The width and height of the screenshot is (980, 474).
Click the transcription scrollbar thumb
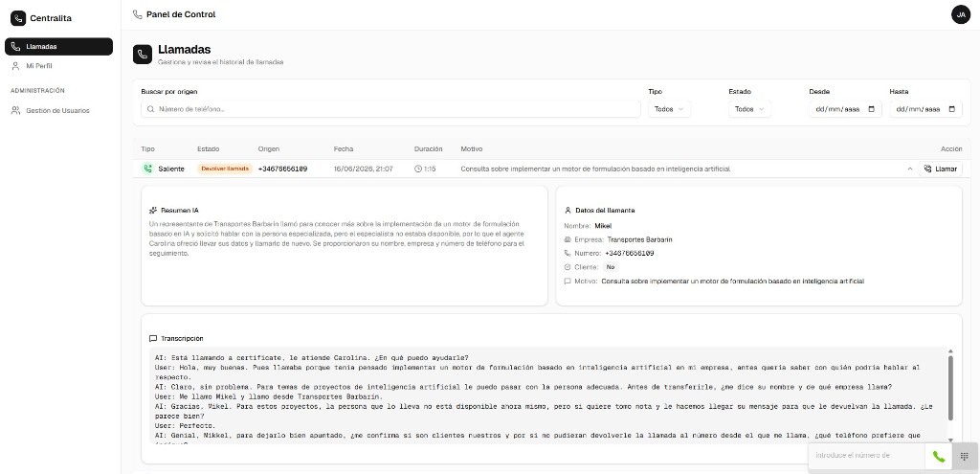(x=950, y=388)
